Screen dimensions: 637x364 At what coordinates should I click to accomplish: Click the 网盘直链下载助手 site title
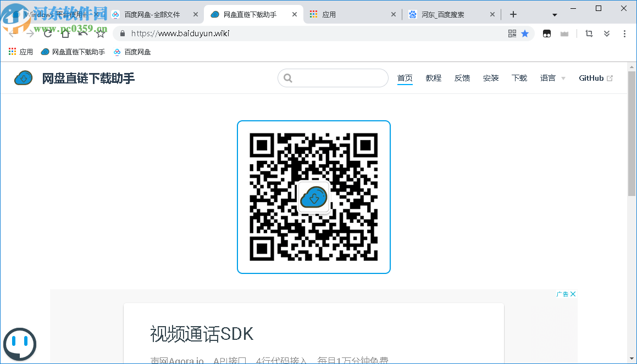coord(88,79)
